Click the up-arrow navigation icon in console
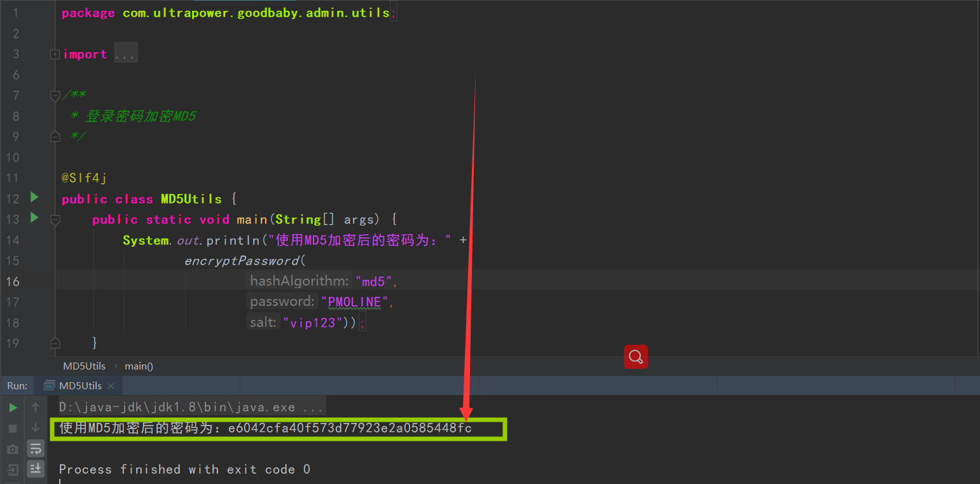The width and height of the screenshot is (980, 484). coord(36,407)
